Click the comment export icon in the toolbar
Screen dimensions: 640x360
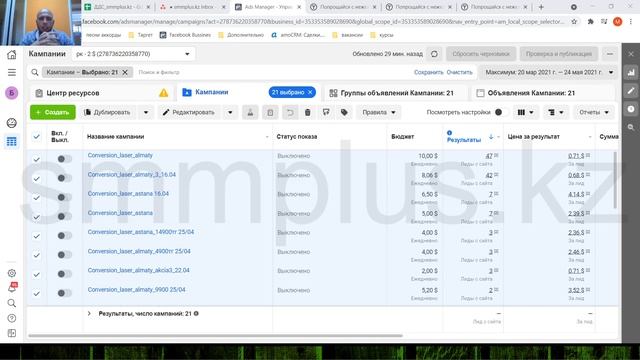coord(326,112)
